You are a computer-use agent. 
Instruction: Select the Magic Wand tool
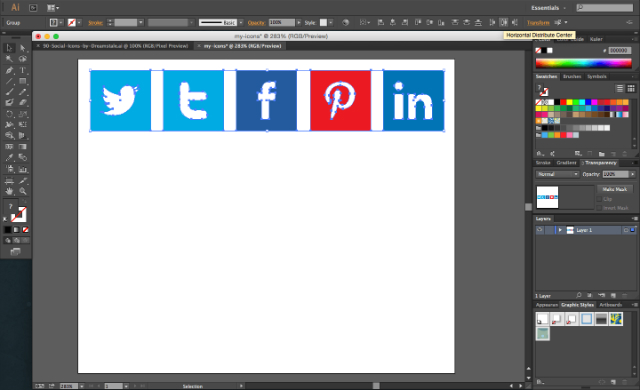pyautogui.click(x=9, y=59)
